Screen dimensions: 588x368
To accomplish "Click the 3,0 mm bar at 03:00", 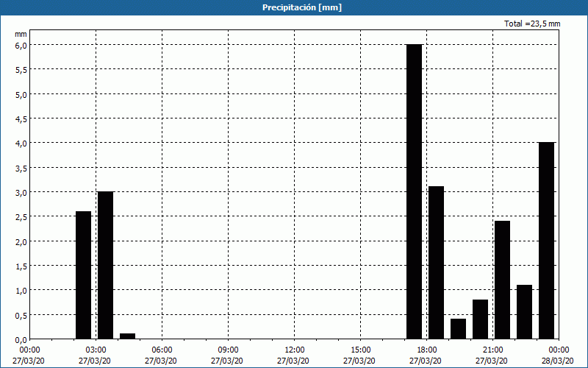I will tap(105, 265).
